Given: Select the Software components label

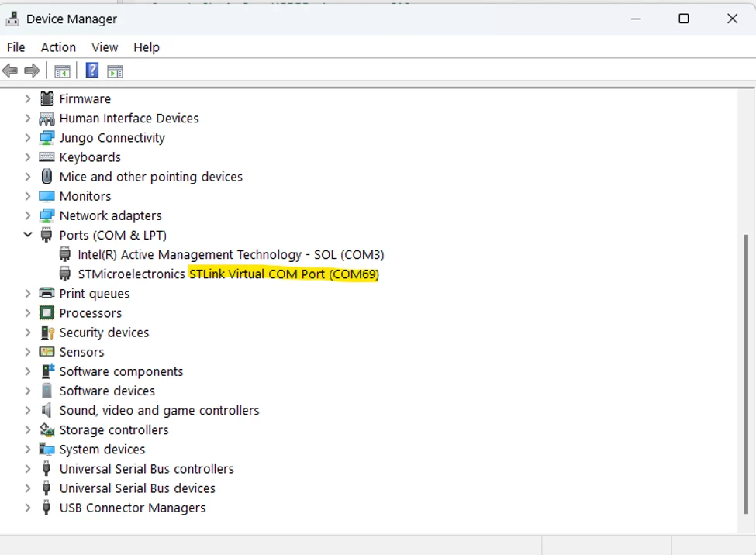Looking at the screenshot, I should (x=121, y=371).
